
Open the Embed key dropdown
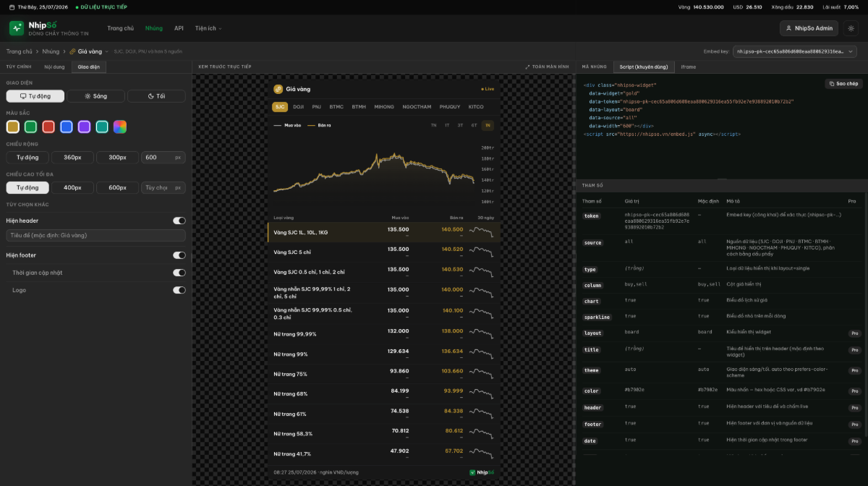(x=795, y=51)
